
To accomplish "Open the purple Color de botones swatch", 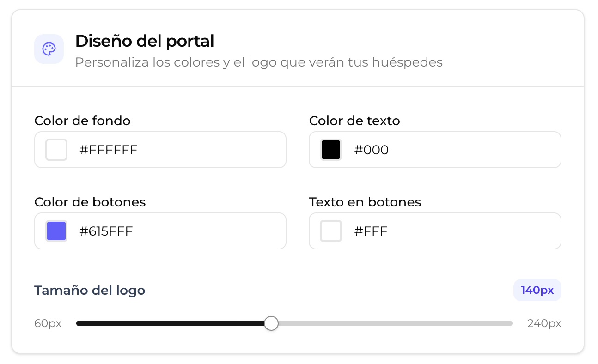I will click(x=56, y=231).
